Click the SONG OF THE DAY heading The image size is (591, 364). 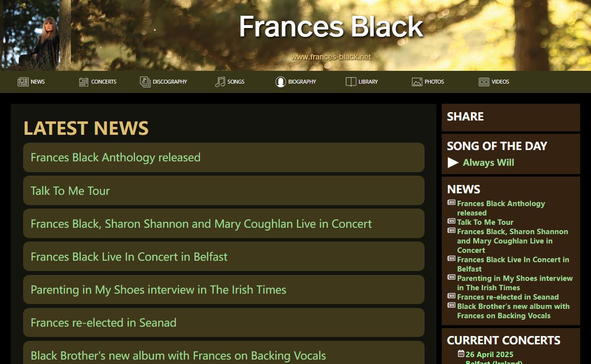pos(497,146)
